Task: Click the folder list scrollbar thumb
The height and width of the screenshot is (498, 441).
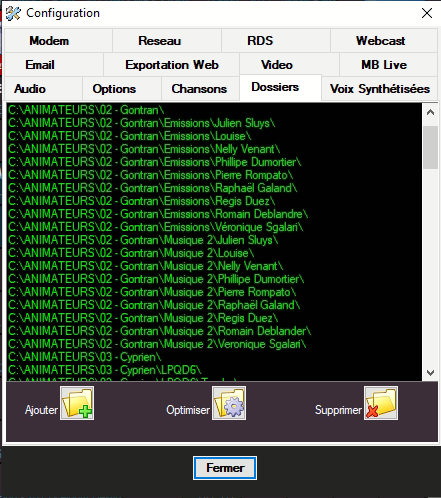Action: pos(430,147)
